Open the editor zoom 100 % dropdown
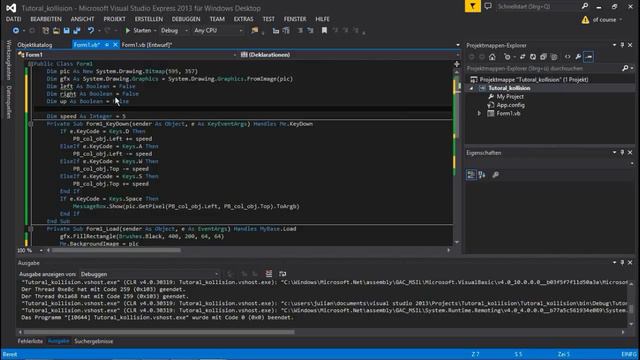This screenshot has height=360, width=640. tap(41, 250)
